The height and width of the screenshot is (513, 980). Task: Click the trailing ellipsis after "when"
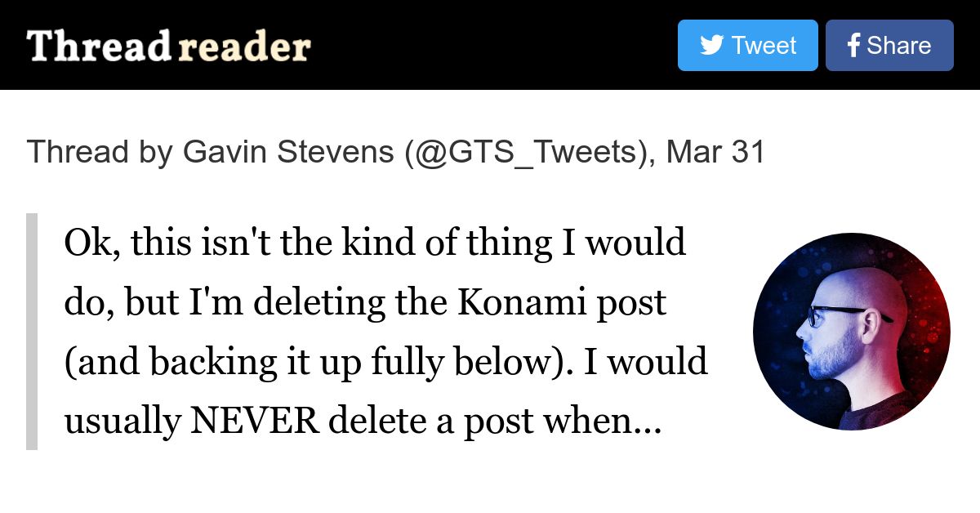point(646,423)
